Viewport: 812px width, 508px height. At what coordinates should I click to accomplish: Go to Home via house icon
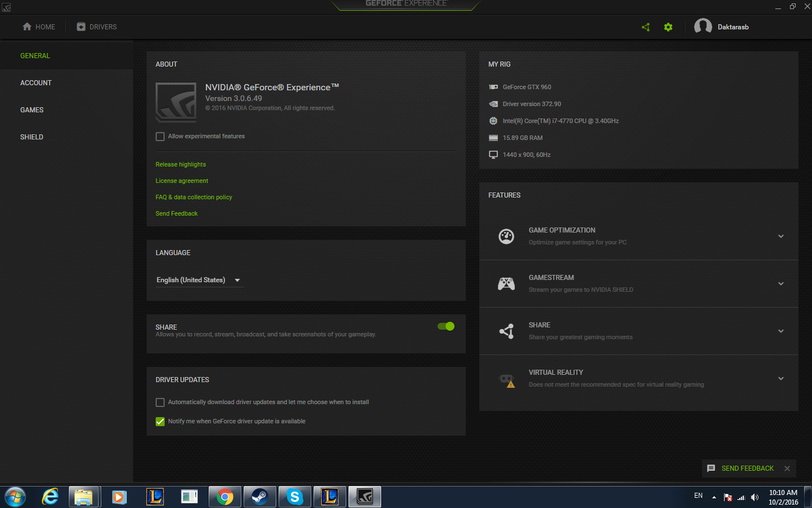point(27,27)
